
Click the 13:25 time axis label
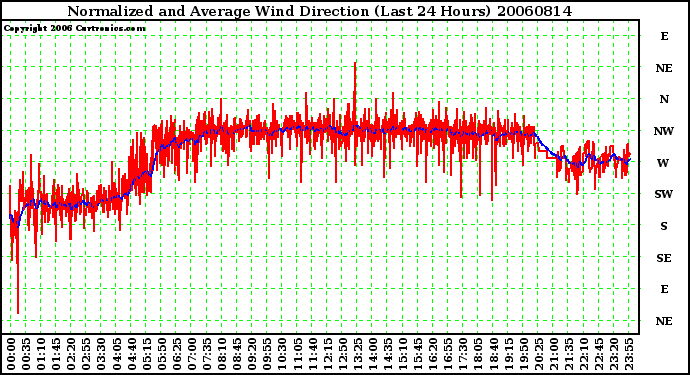tap(358, 354)
